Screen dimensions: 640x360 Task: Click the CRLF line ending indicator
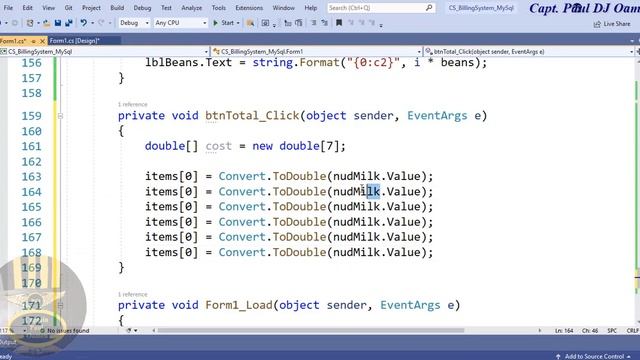pyautogui.click(x=632, y=331)
